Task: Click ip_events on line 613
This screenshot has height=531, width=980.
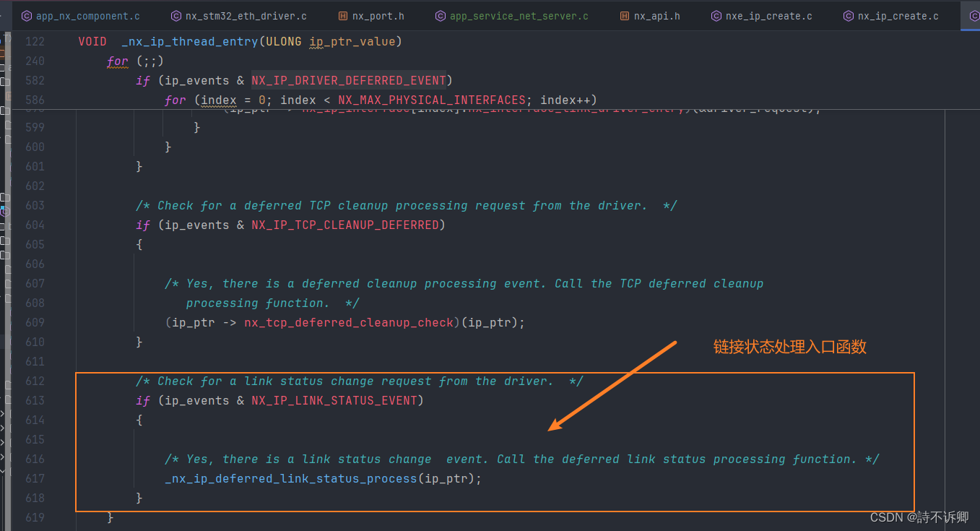Action: tap(197, 400)
